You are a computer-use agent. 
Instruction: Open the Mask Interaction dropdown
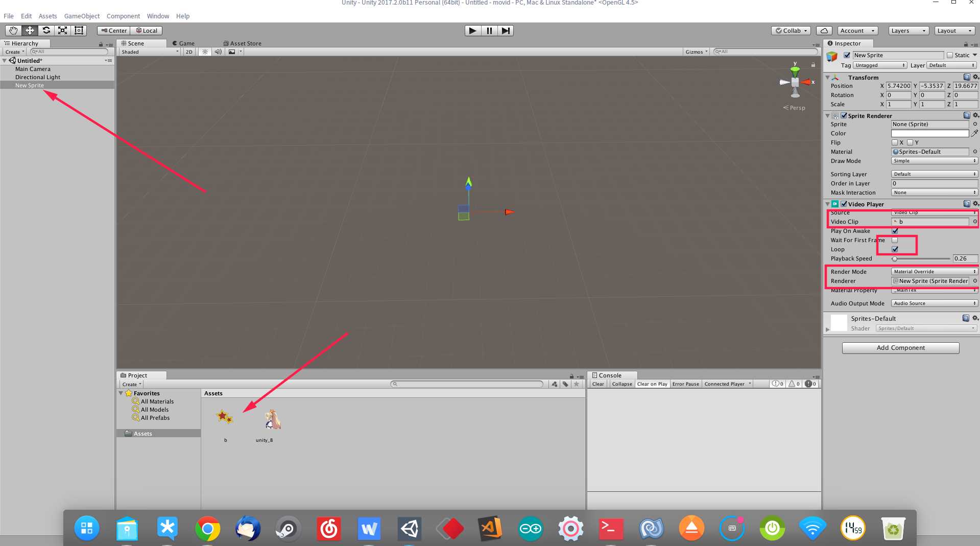coord(935,193)
